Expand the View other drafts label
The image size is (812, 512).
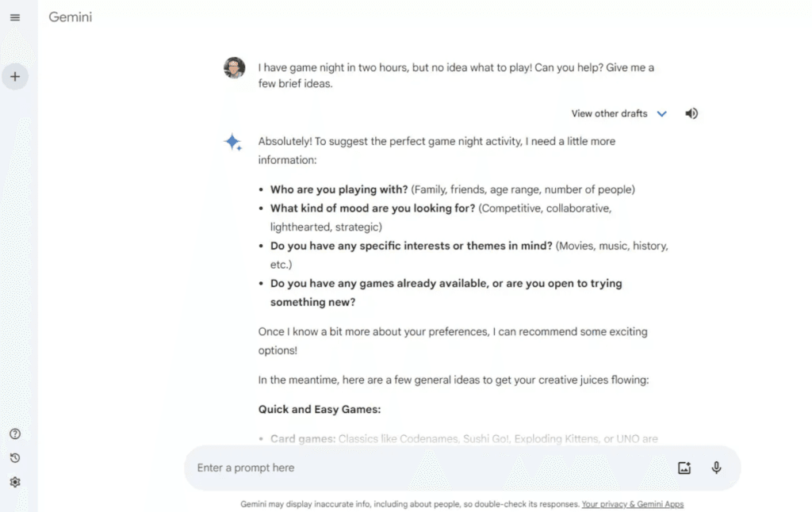click(609, 113)
